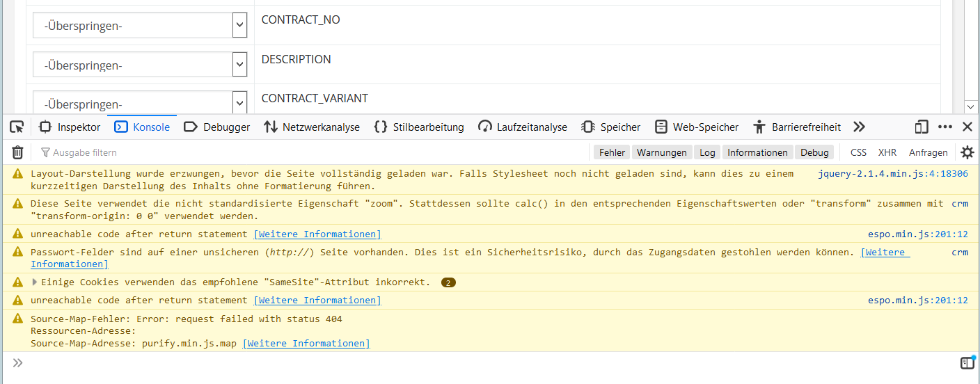This screenshot has width=980, height=384.
Task: Switch to the Netzwerkanalyse tab
Action: click(312, 127)
